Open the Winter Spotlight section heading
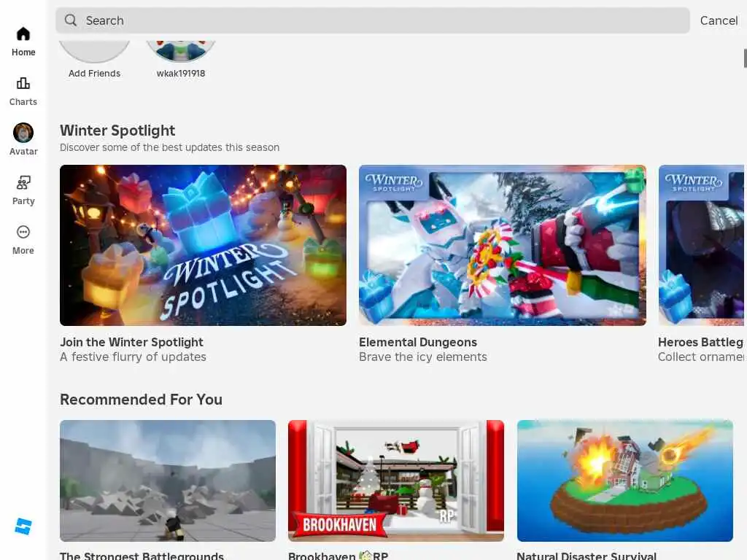Image resolution: width=747 pixels, height=560 pixels. [117, 130]
